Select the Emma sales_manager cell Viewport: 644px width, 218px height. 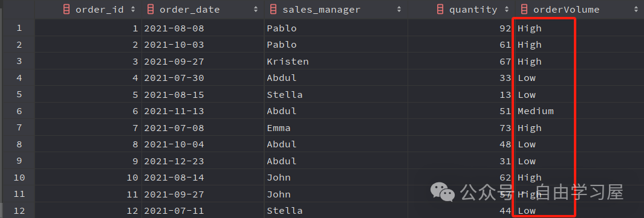click(336, 128)
